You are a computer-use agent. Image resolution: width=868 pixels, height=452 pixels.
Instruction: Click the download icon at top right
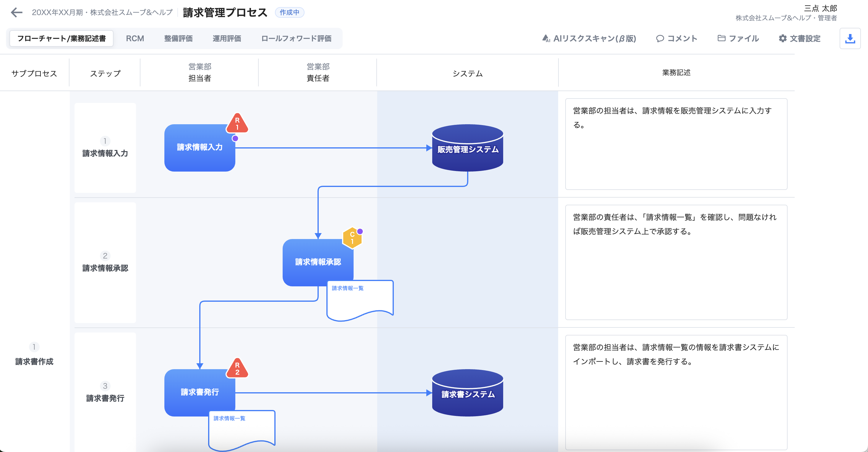coord(850,38)
